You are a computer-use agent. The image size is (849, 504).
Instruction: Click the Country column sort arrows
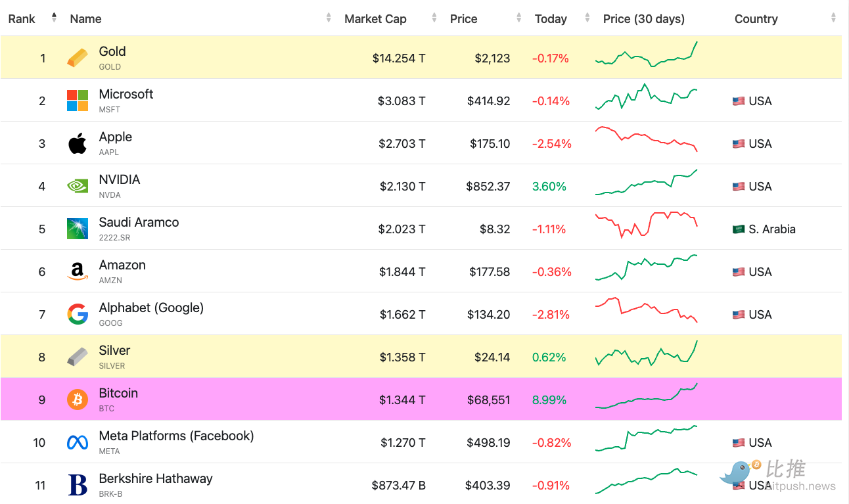pyautogui.click(x=833, y=18)
